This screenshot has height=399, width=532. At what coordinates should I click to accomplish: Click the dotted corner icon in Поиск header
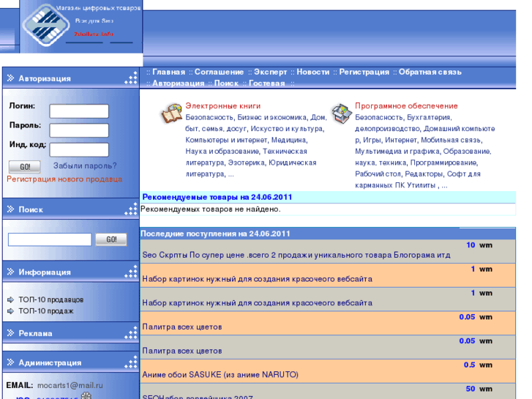(x=130, y=209)
